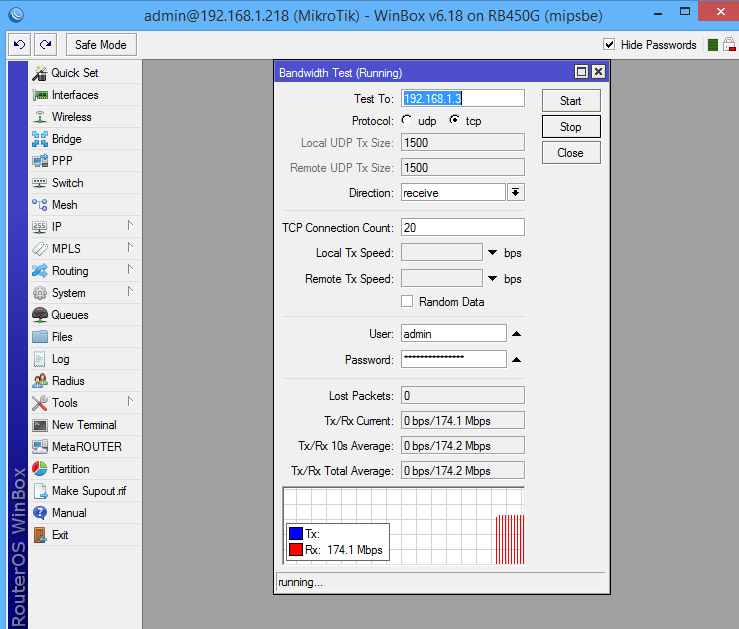
Task: Click the Exit door icon
Action: (40, 535)
